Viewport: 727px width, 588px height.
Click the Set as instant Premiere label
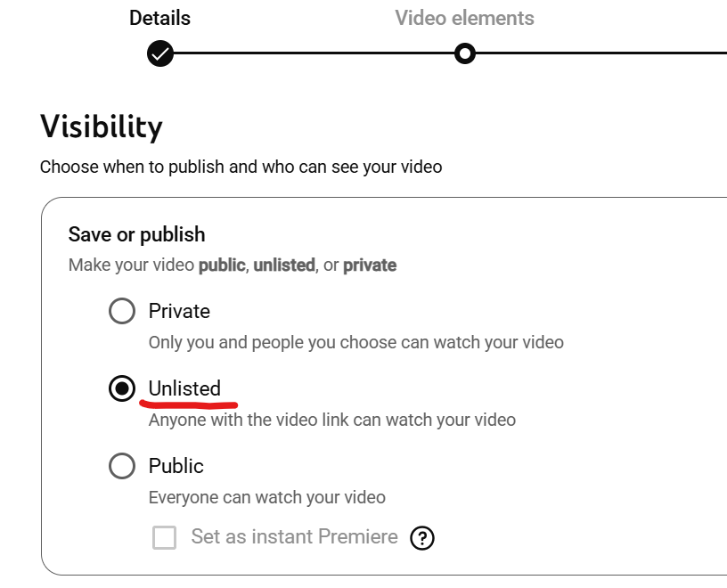[294, 537]
